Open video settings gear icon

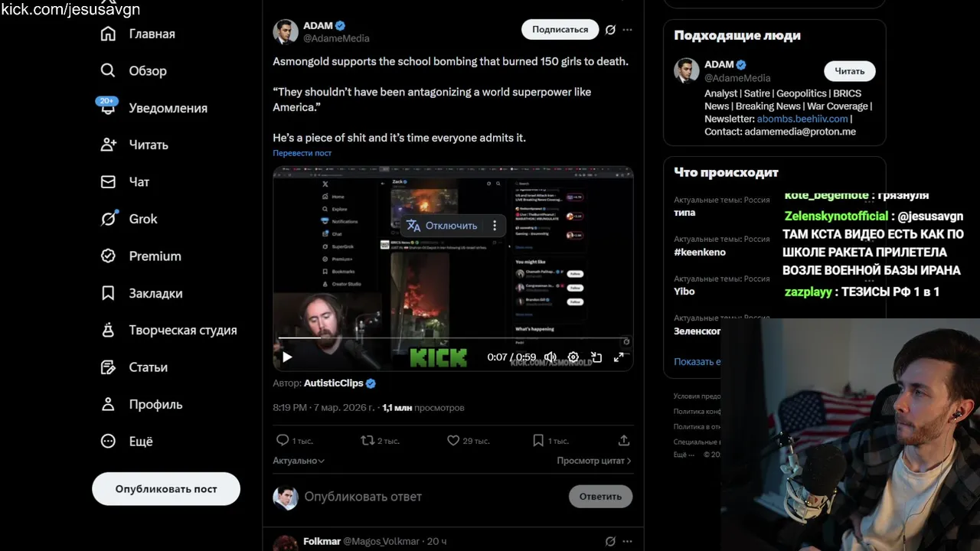(x=573, y=357)
